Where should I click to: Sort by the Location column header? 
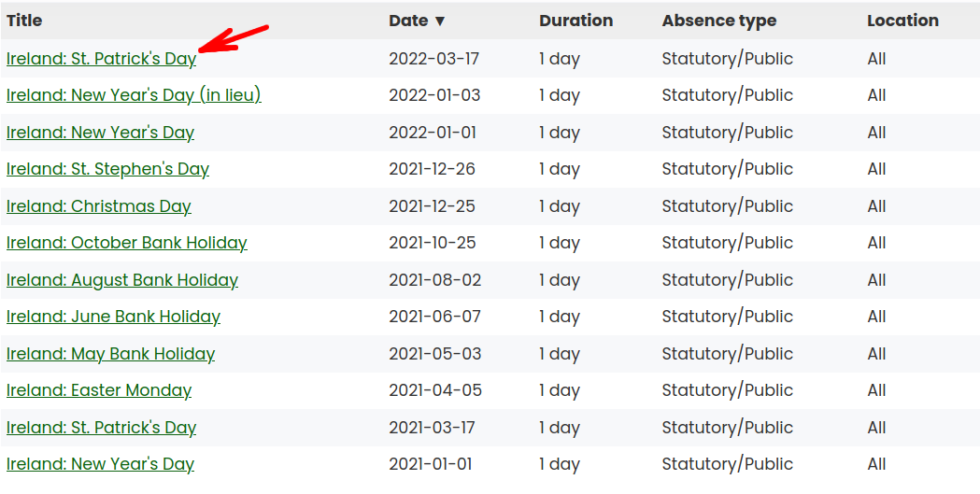click(902, 21)
